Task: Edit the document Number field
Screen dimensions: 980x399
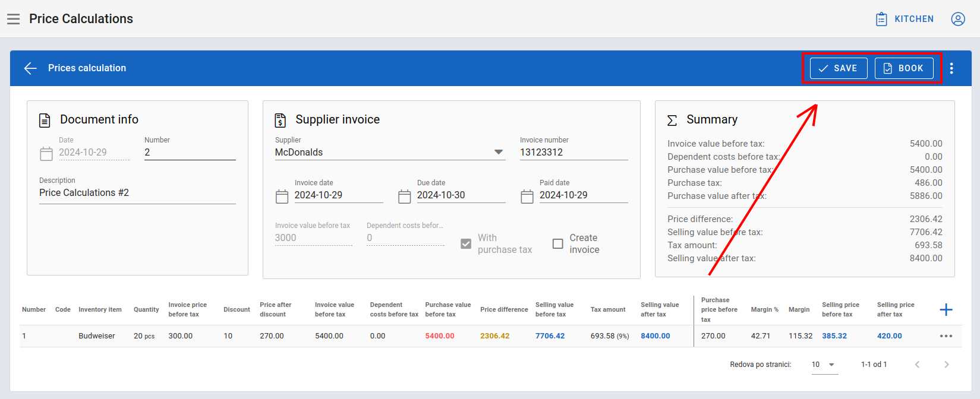Action: coord(190,153)
